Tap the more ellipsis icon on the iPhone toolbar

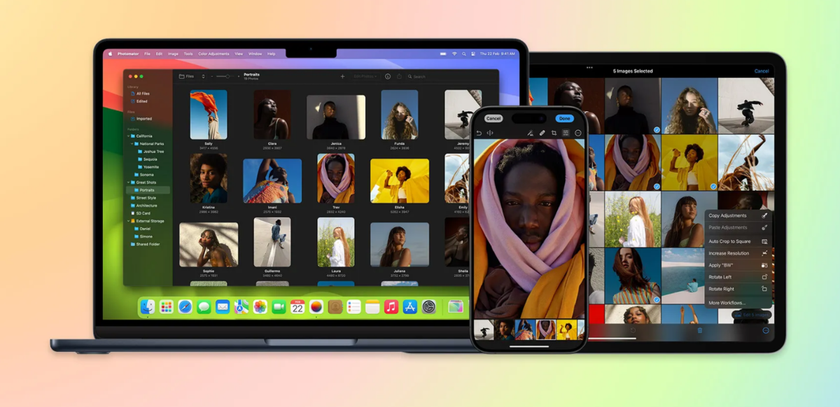(x=579, y=133)
